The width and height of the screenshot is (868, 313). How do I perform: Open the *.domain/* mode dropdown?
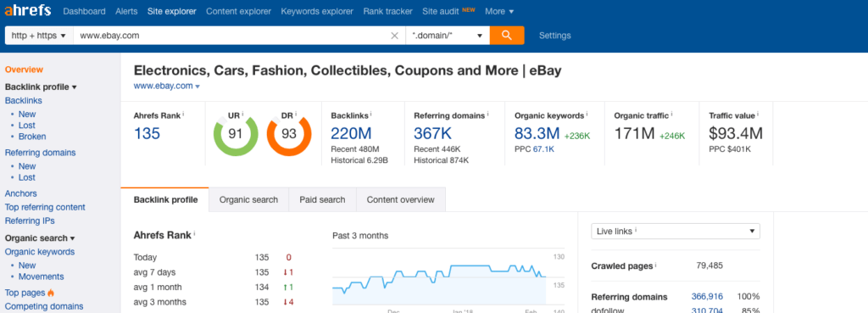[448, 36]
